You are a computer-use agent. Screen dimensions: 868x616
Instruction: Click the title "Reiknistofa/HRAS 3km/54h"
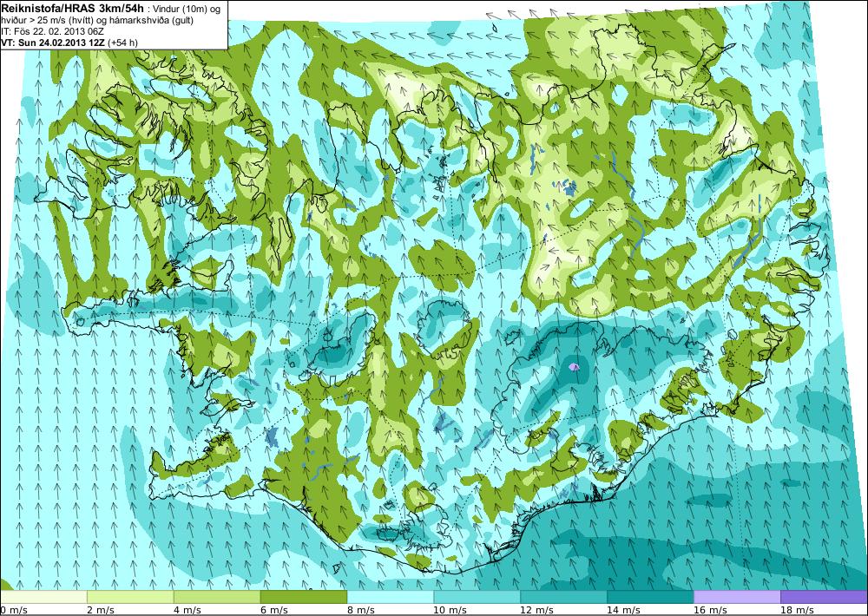pos(73,9)
